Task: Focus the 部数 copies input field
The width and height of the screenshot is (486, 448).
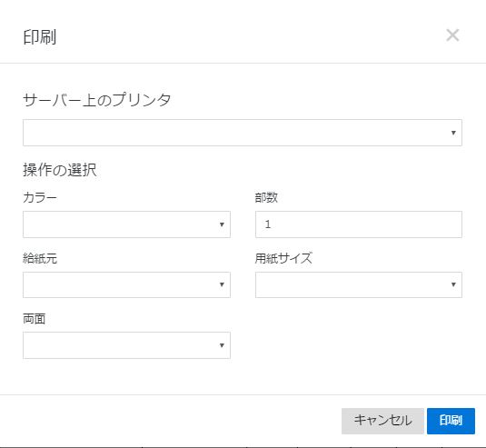Action: 359,224
